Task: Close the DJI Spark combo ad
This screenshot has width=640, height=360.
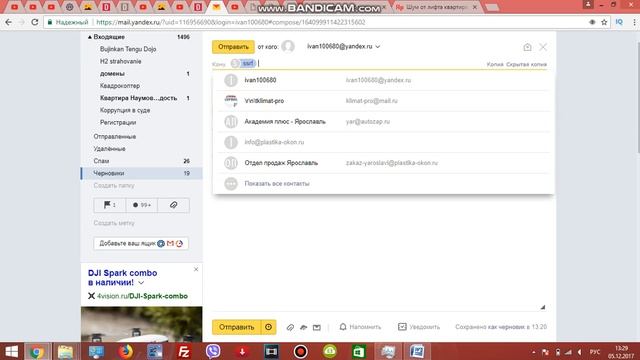Action: click(x=196, y=269)
